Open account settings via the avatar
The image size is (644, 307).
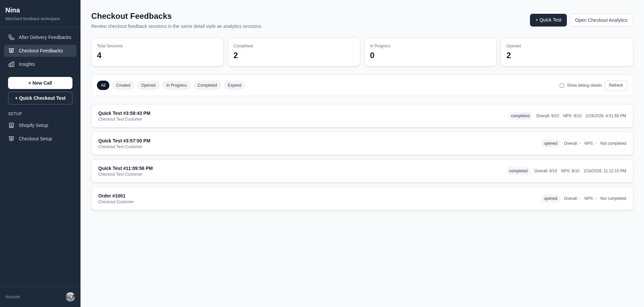(70, 297)
